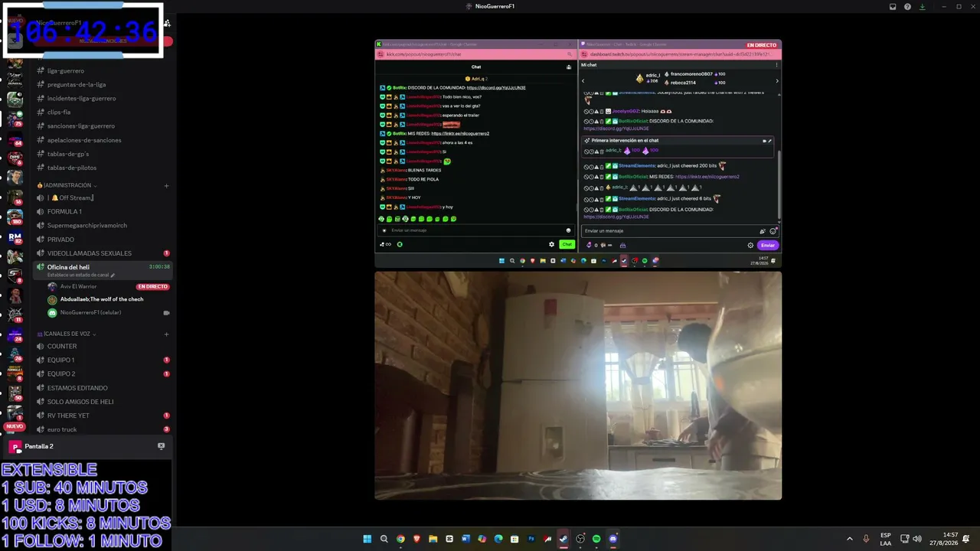980x551 pixels.
Task: Add a channel to ADMINISTRACION category
Action: (166, 185)
